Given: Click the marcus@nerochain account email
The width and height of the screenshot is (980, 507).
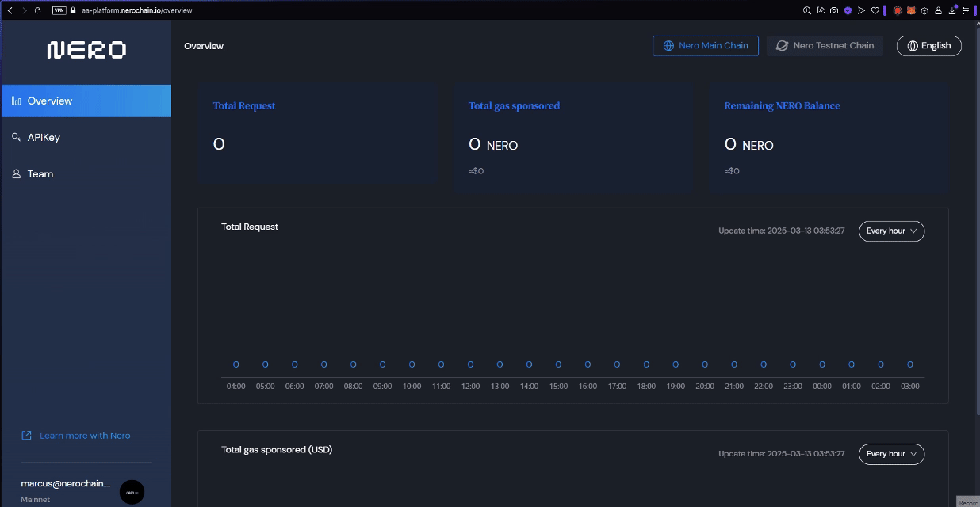Looking at the screenshot, I should 66,483.
